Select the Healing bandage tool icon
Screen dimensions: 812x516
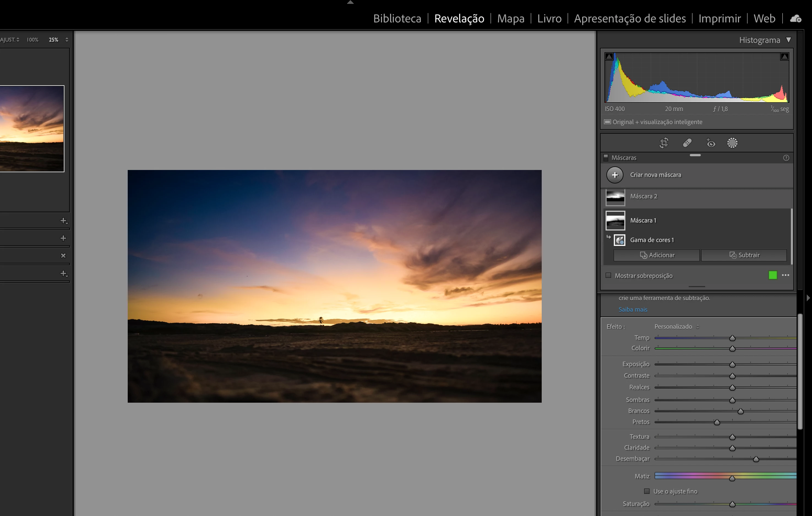(687, 143)
